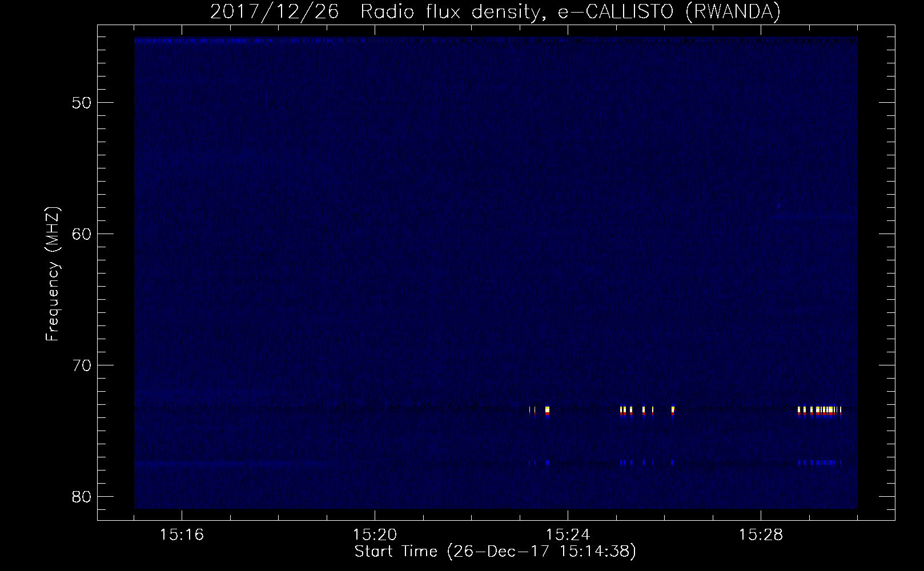Click the time tick label "15:28"
This screenshot has height=571, width=924.
(x=761, y=535)
